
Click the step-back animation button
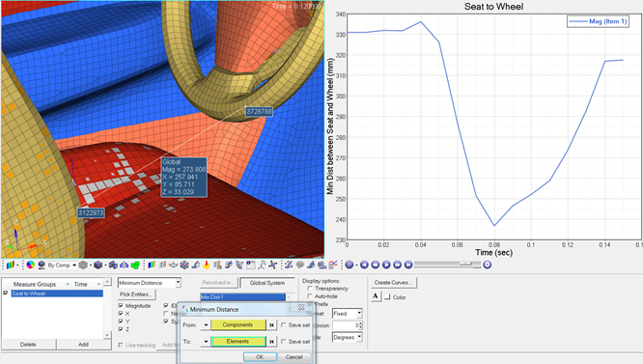(376, 265)
